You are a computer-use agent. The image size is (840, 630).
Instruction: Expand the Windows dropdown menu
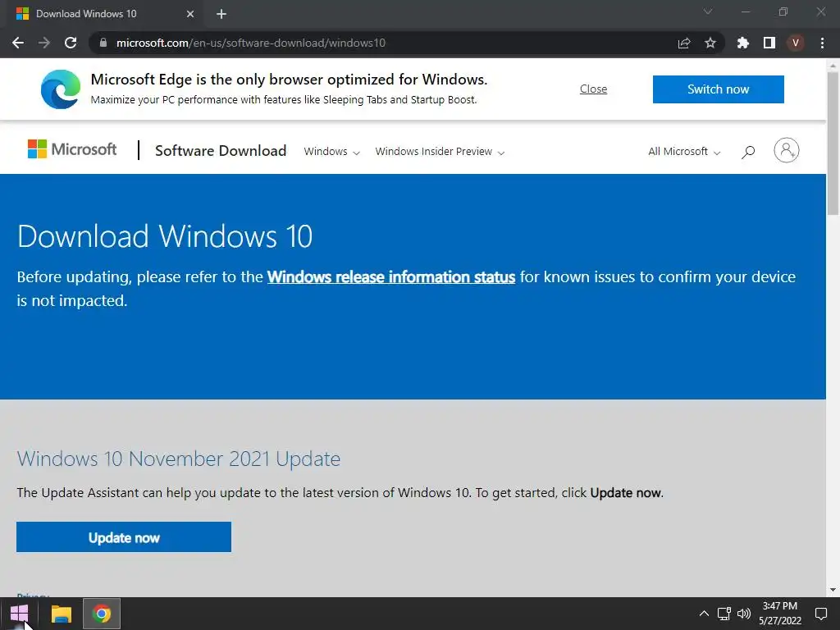(x=331, y=152)
